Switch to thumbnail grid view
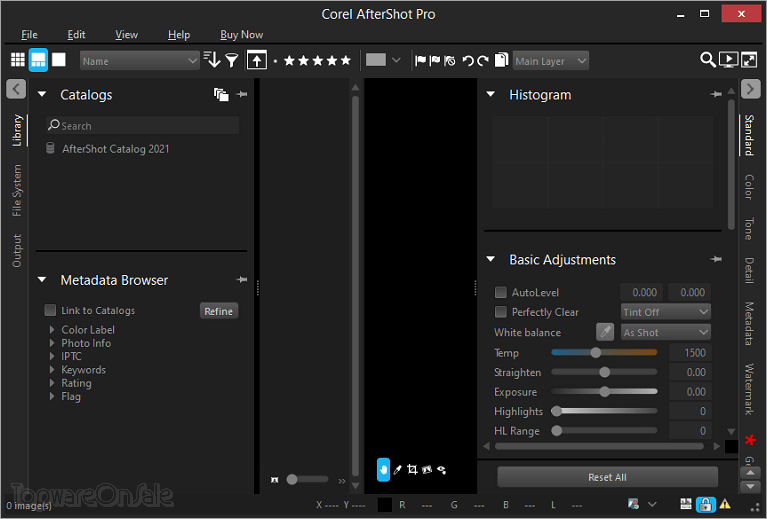Image resolution: width=767 pixels, height=519 pixels. (x=18, y=60)
